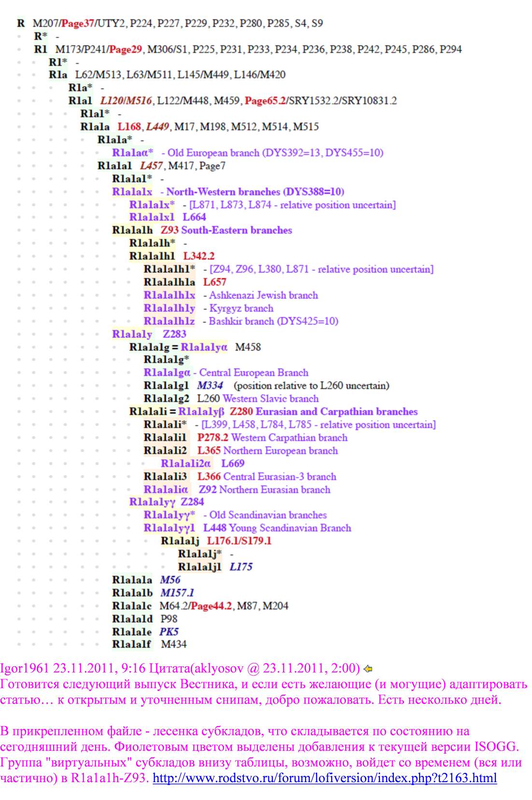Click the L365 Northern European branch row
Viewport: 532px width, 800px height.
267,450
